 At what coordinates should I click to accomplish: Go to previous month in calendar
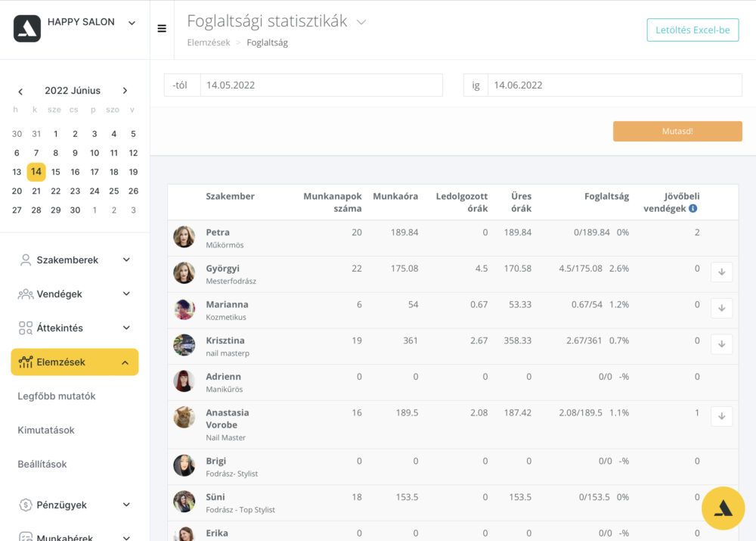[x=20, y=92]
